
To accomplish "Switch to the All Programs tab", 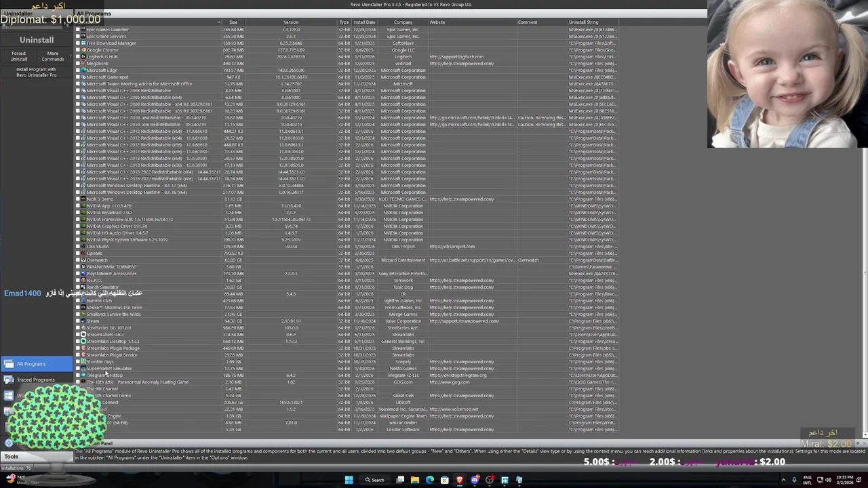I will click(x=94, y=14).
